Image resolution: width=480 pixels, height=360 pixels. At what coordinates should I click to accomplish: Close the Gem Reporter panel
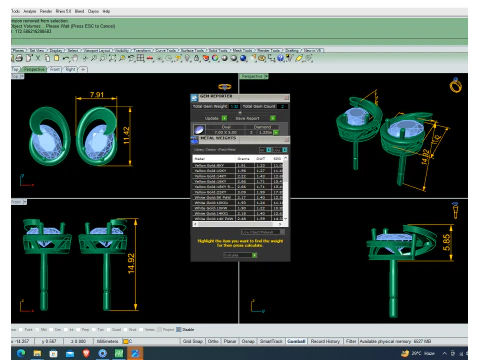click(x=286, y=98)
